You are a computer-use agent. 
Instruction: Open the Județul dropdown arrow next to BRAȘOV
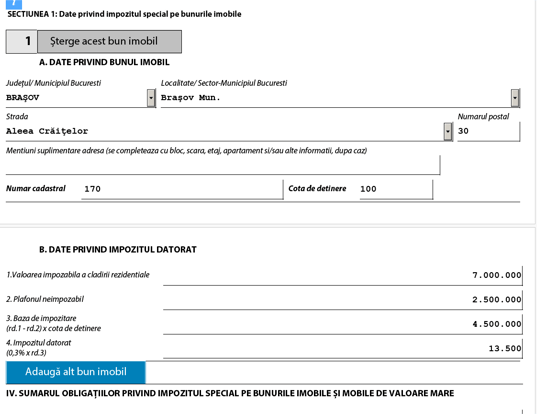151,98
